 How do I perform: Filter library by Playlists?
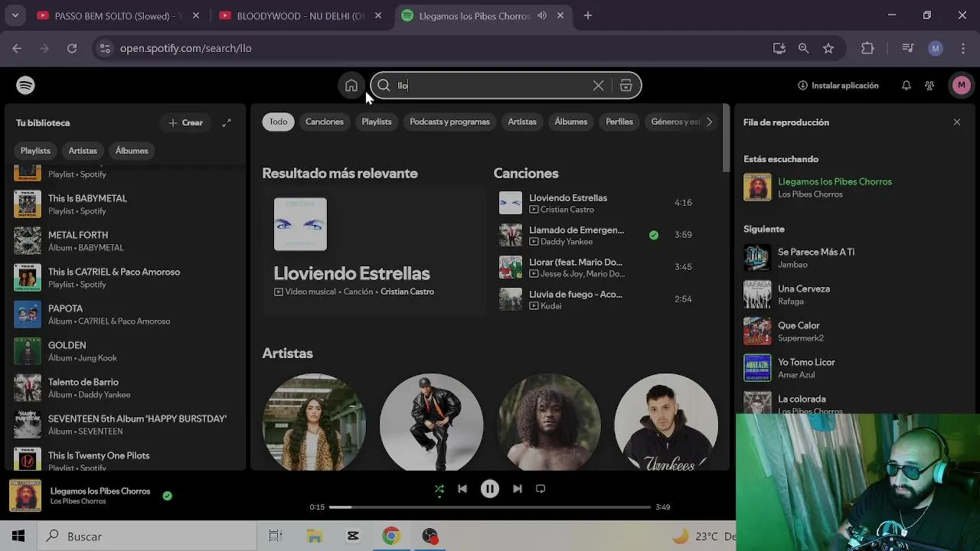[35, 151]
